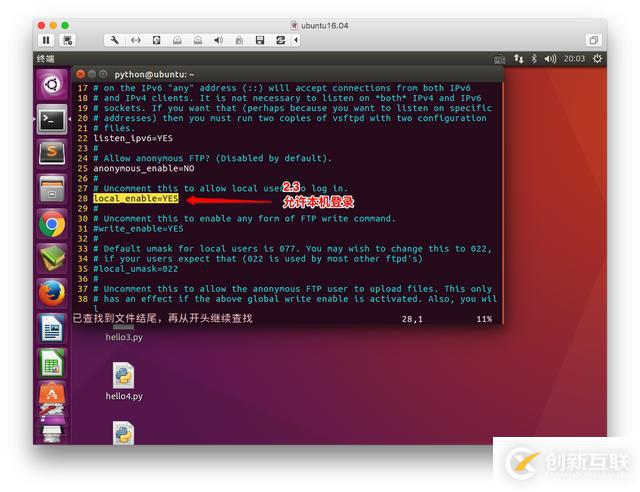
Task: Launch Firefox from launcher
Action: pos(52,293)
